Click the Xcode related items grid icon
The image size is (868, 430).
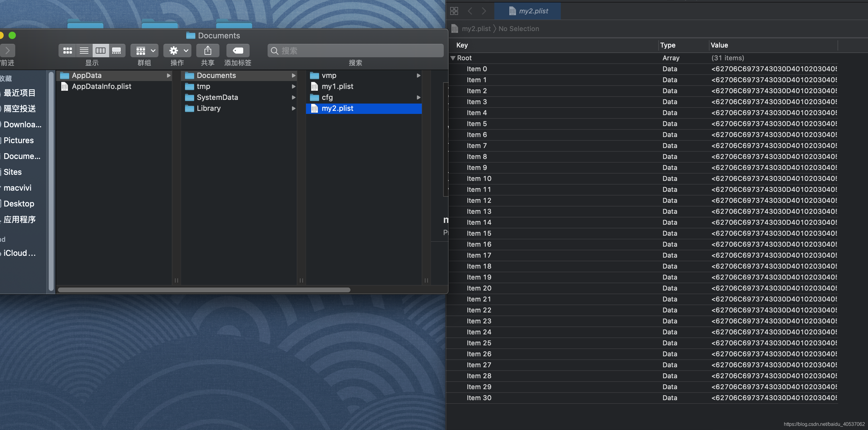pyautogui.click(x=454, y=11)
